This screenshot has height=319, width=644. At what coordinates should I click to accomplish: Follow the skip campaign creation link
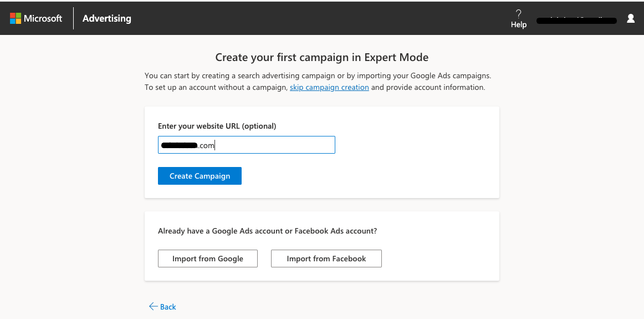(x=329, y=87)
